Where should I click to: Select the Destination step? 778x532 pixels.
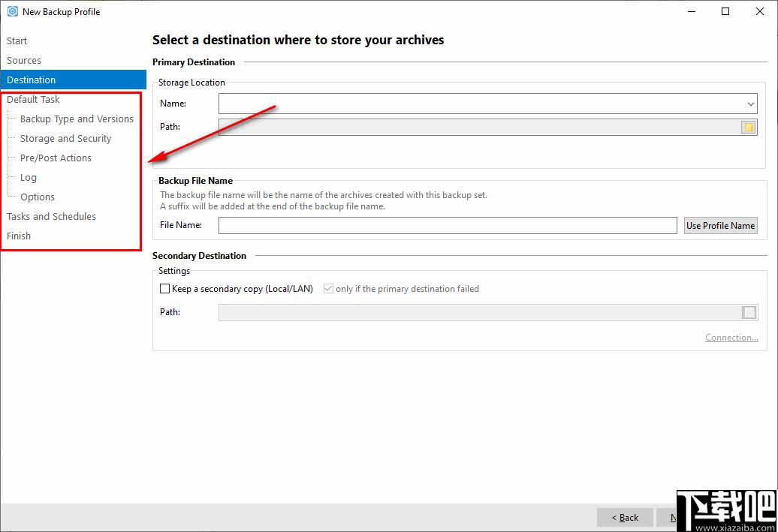pyautogui.click(x=74, y=80)
